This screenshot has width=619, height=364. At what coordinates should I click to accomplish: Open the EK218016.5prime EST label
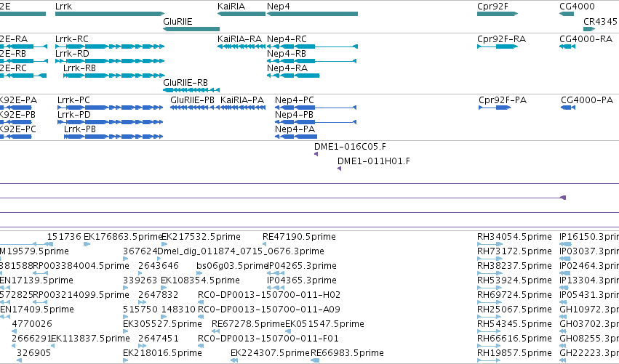(x=162, y=353)
